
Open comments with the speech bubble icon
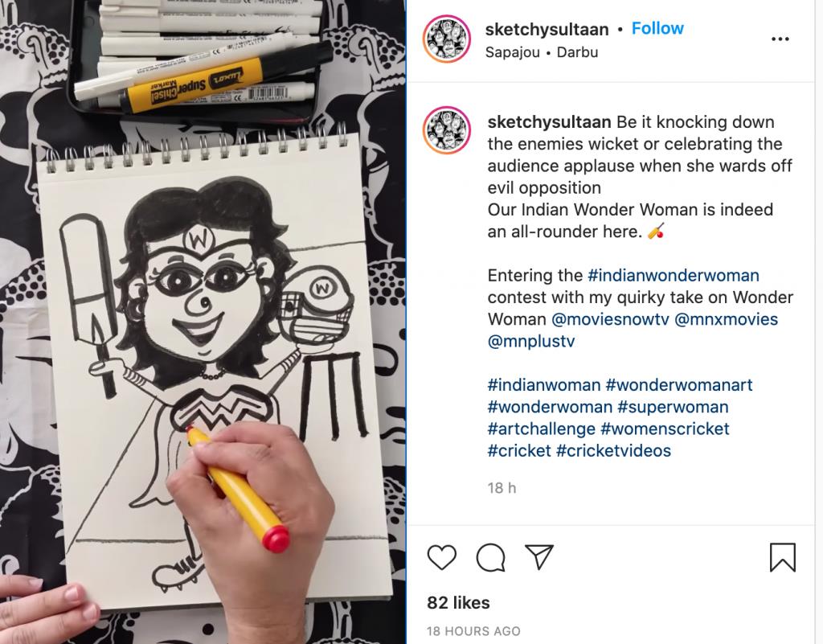point(491,557)
